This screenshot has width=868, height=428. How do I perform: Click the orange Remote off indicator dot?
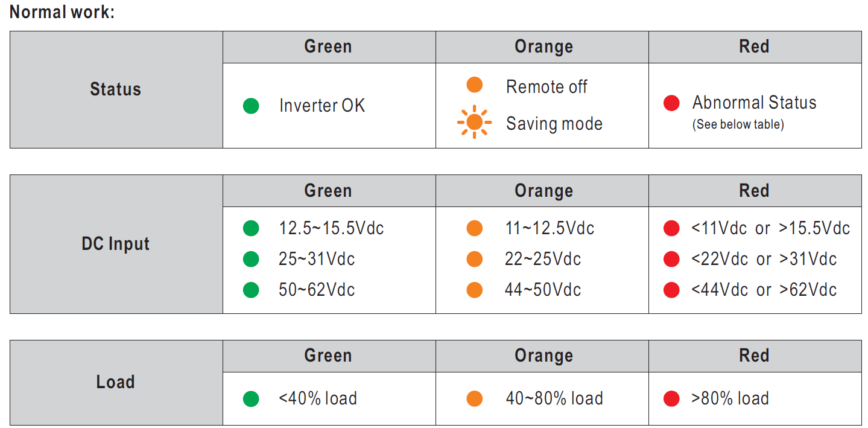pos(475,85)
